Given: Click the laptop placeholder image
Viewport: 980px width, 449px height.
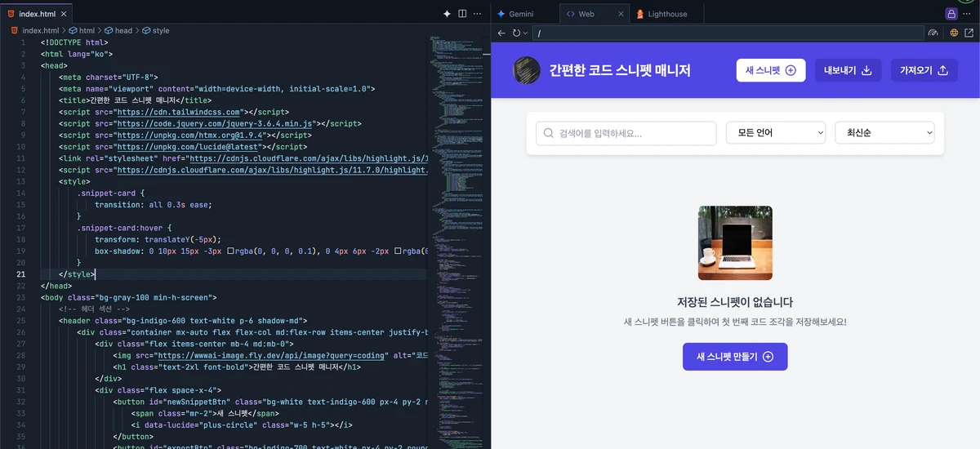Looking at the screenshot, I should (x=735, y=242).
